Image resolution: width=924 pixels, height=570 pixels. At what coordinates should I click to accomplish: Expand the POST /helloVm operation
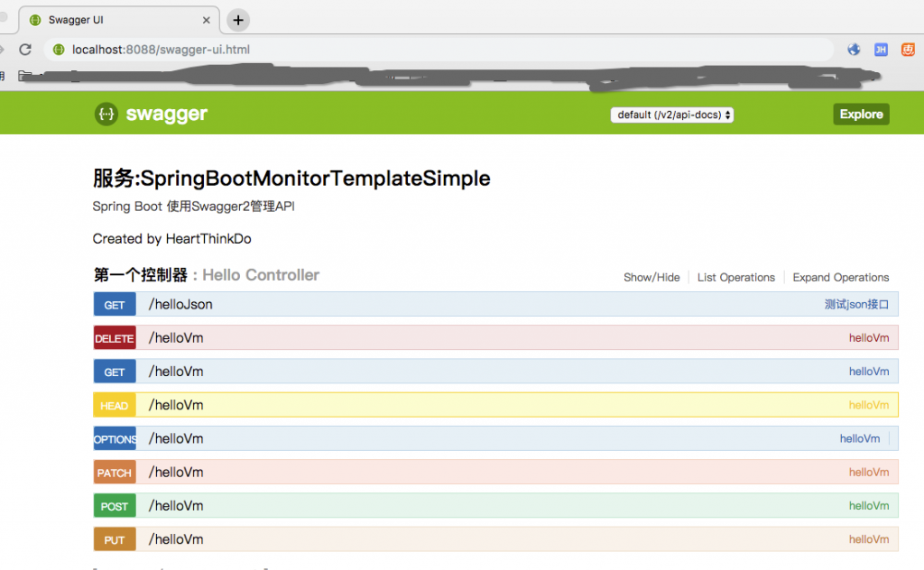(495, 506)
